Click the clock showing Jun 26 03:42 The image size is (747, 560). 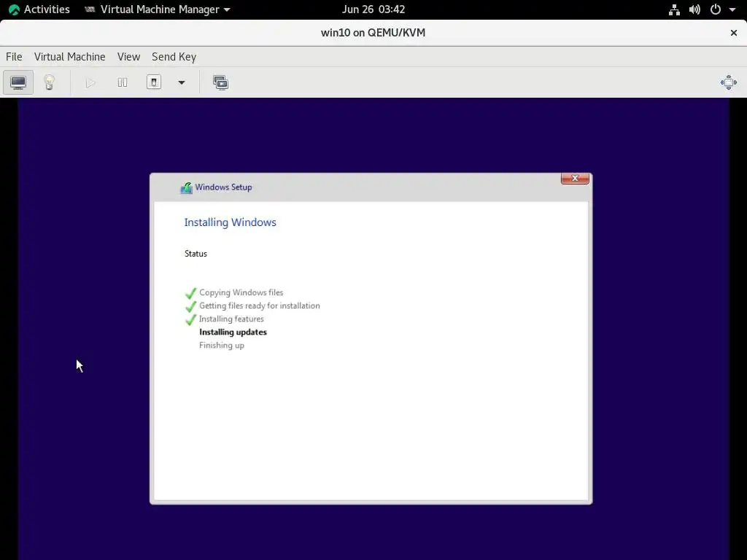tap(373, 9)
